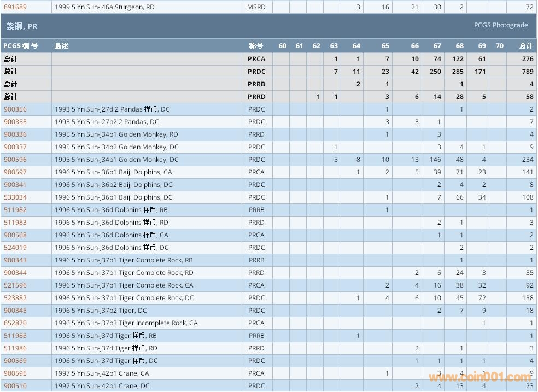This screenshot has height=392, width=538.
Task: Open coin entry 533034
Action: point(15,197)
